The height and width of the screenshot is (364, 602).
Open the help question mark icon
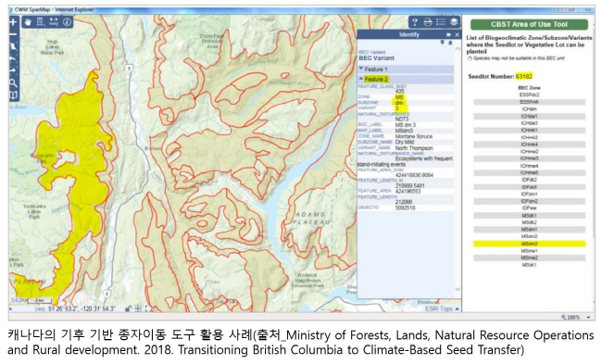[415, 22]
